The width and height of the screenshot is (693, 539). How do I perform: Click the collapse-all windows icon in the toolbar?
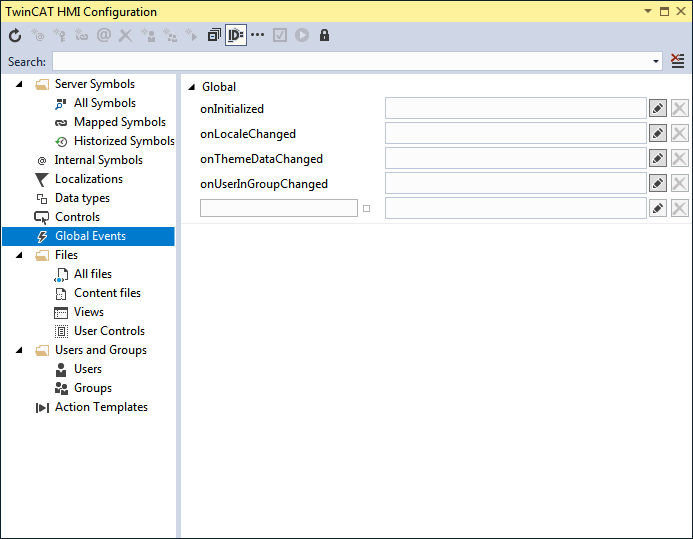tap(214, 35)
